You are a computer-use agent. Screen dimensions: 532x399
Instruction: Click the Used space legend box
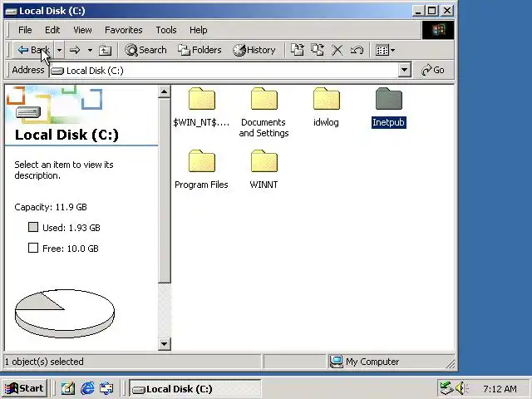(x=33, y=227)
